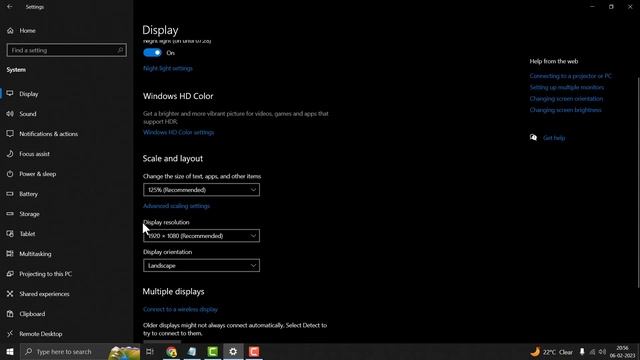Click the microphone tray icon

click(582, 352)
